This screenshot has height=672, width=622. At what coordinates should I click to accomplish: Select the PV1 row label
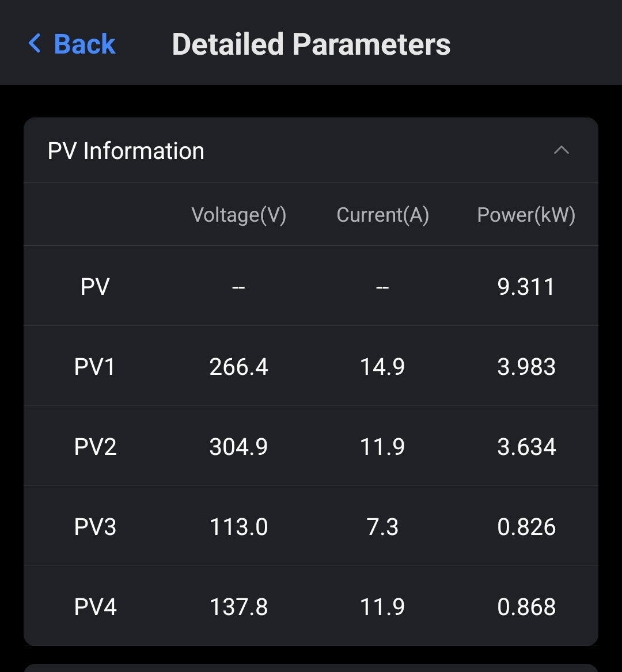tap(95, 367)
